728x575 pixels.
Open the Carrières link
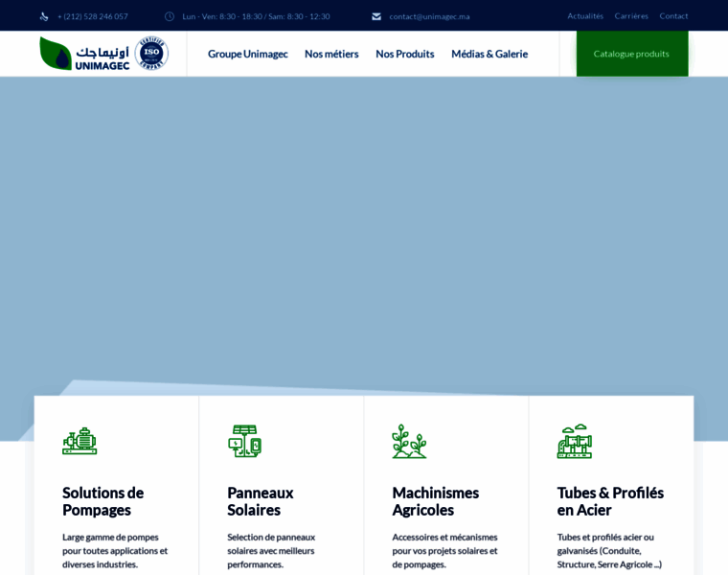[x=630, y=16]
